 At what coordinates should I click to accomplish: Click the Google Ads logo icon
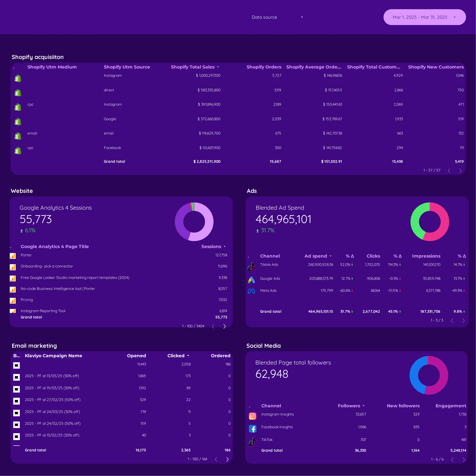(251, 280)
